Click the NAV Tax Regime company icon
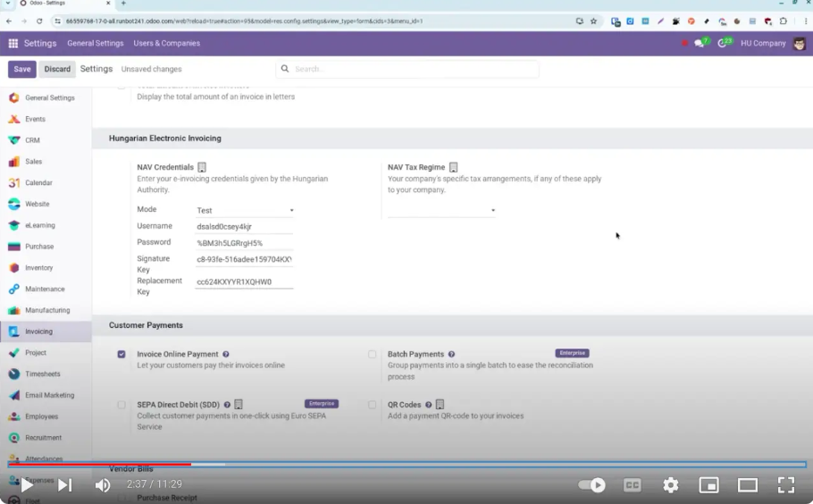 (453, 167)
